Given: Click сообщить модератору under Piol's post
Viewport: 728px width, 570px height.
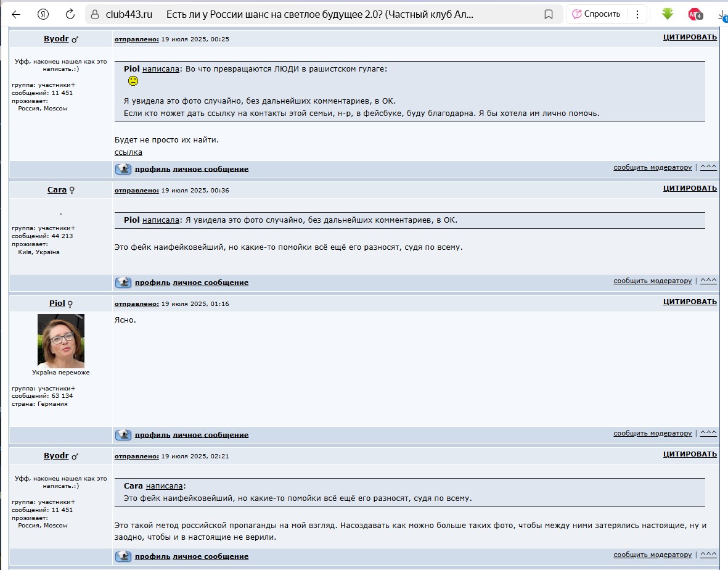Looking at the screenshot, I should tap(652, 433).
